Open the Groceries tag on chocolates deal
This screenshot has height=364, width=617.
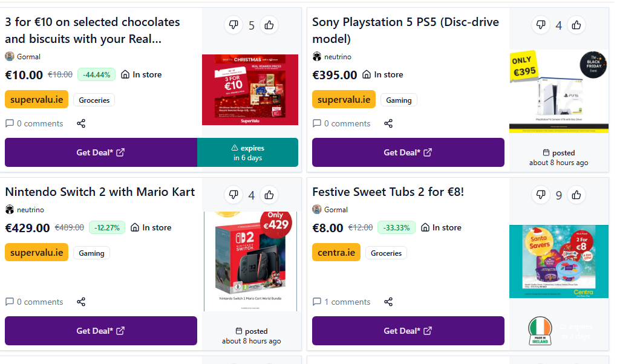coord(94,100)
